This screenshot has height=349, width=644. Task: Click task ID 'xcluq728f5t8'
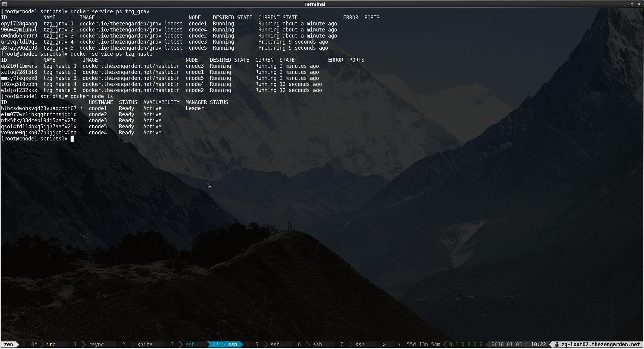[19, 72]
